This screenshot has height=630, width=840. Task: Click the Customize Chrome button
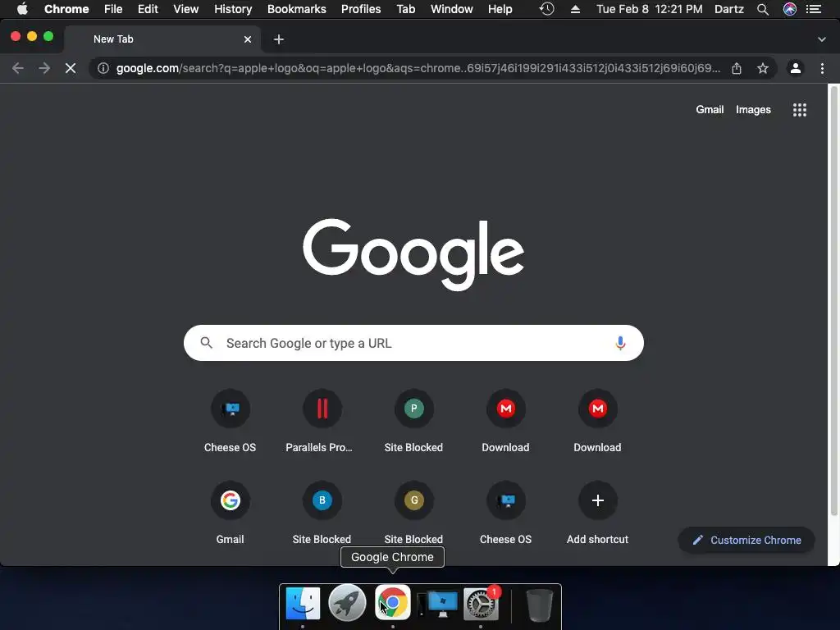coord(746,540)
